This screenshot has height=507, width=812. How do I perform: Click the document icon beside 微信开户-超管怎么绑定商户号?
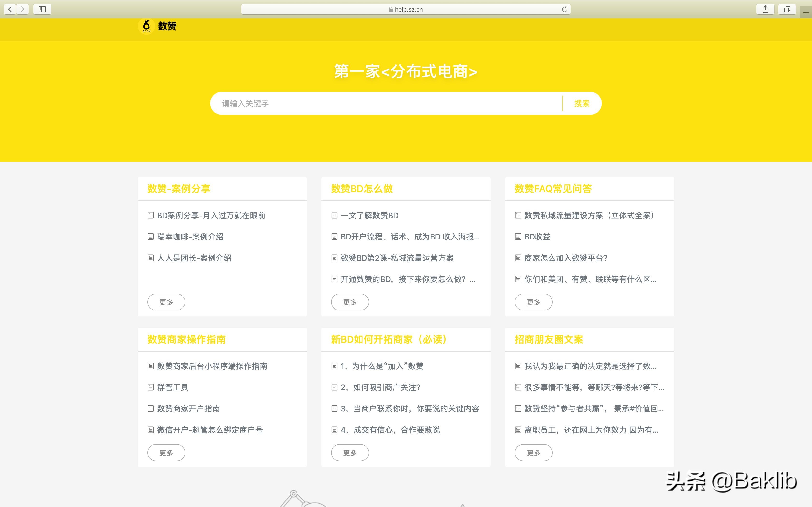151,430
